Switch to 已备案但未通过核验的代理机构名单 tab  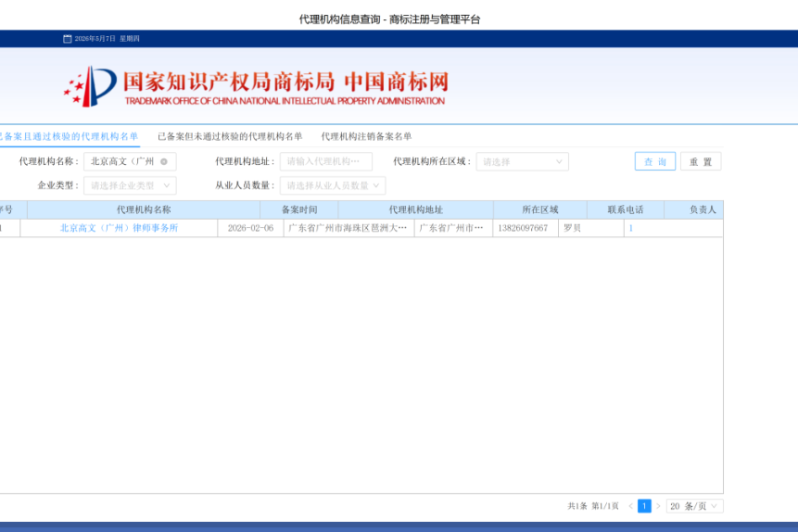[x=230, y=136]
